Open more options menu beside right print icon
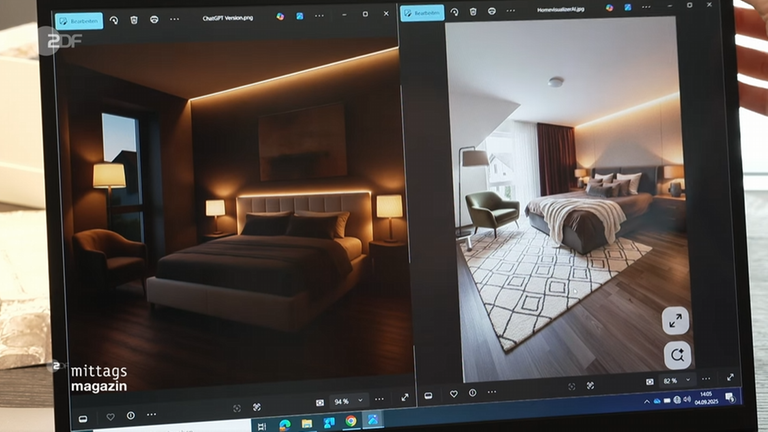Image resolution: width=768 pixels, height=432 pixels. 512,12
